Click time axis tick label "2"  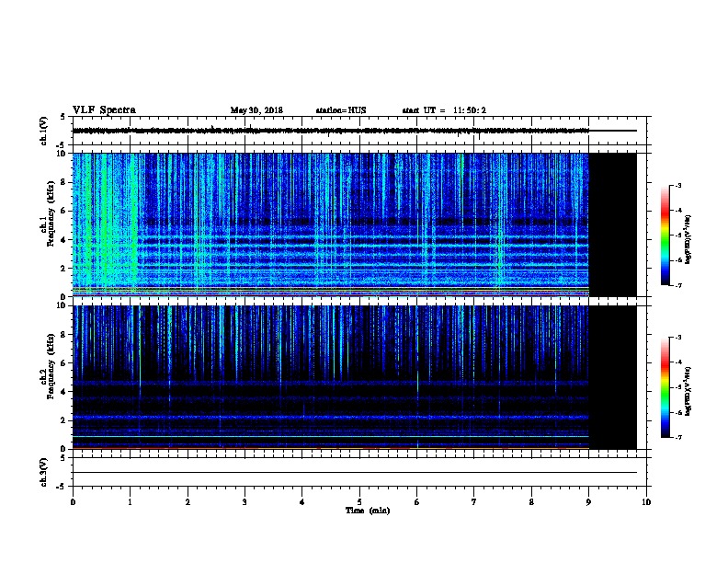[188, 502]
